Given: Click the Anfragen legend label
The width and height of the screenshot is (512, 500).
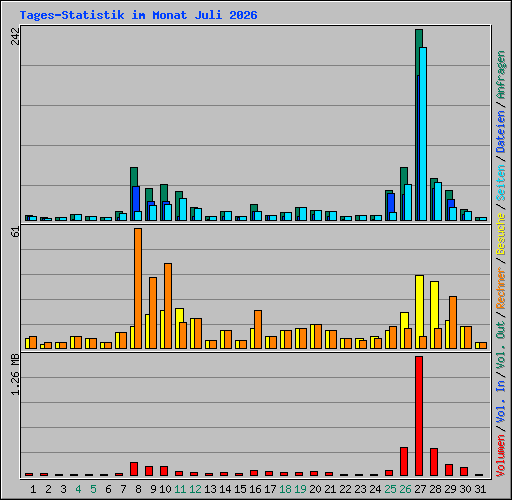Looking at the screenshot, I should pos(501,75).
